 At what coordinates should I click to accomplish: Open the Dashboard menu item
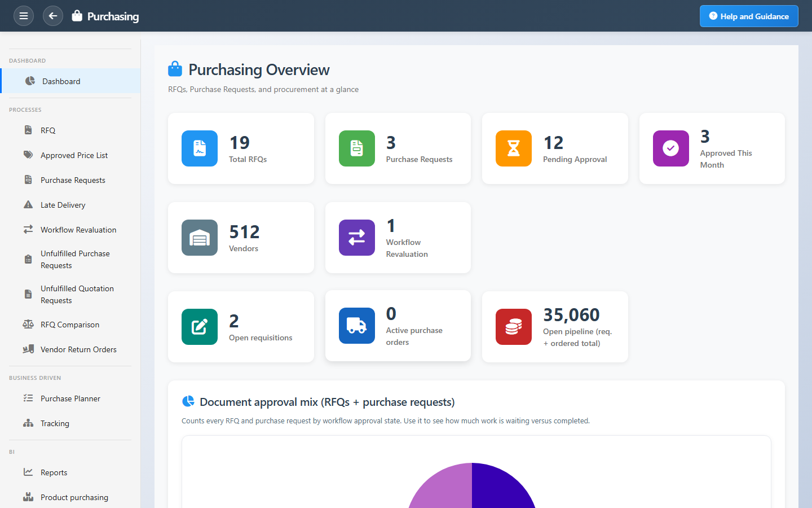[x=70, y=81]
